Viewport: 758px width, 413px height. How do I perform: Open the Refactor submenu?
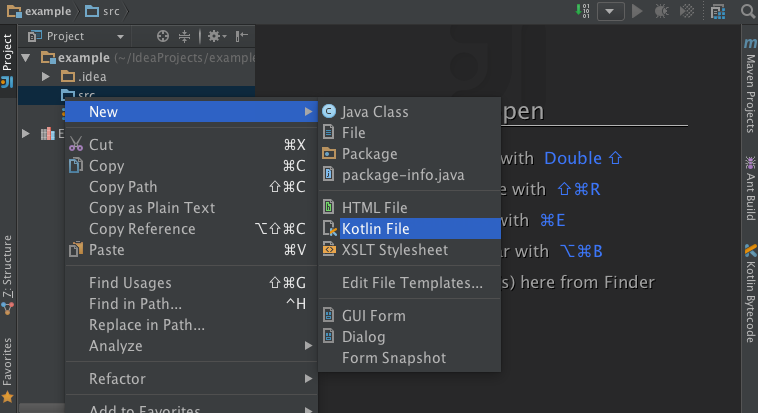117,379
